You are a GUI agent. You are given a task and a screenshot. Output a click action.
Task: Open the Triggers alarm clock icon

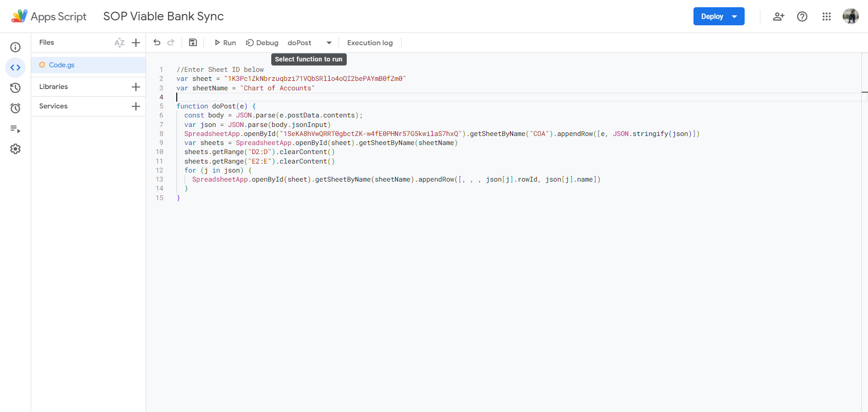point(15,108)
